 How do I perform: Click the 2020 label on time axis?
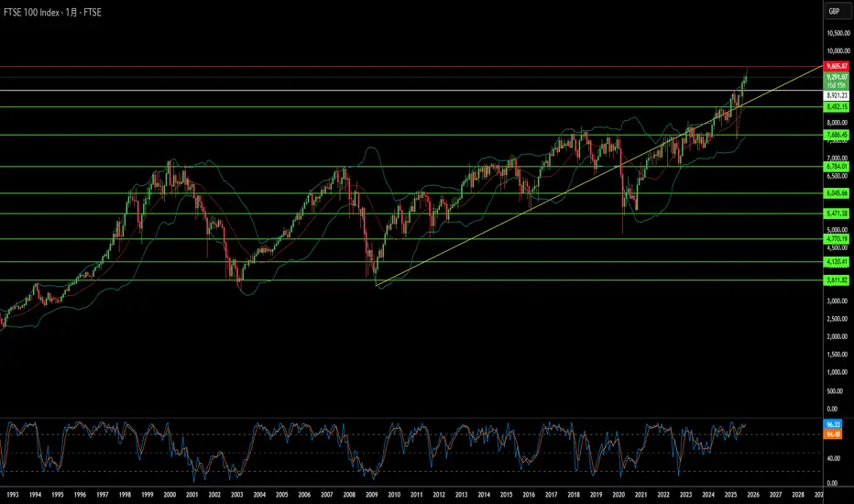[x=619, y=495]
